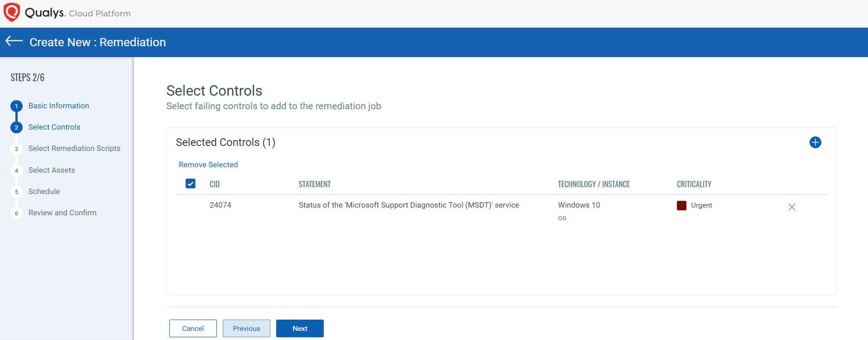Click the 'os' instance label

pyautogui.click(x=562, y=218)
